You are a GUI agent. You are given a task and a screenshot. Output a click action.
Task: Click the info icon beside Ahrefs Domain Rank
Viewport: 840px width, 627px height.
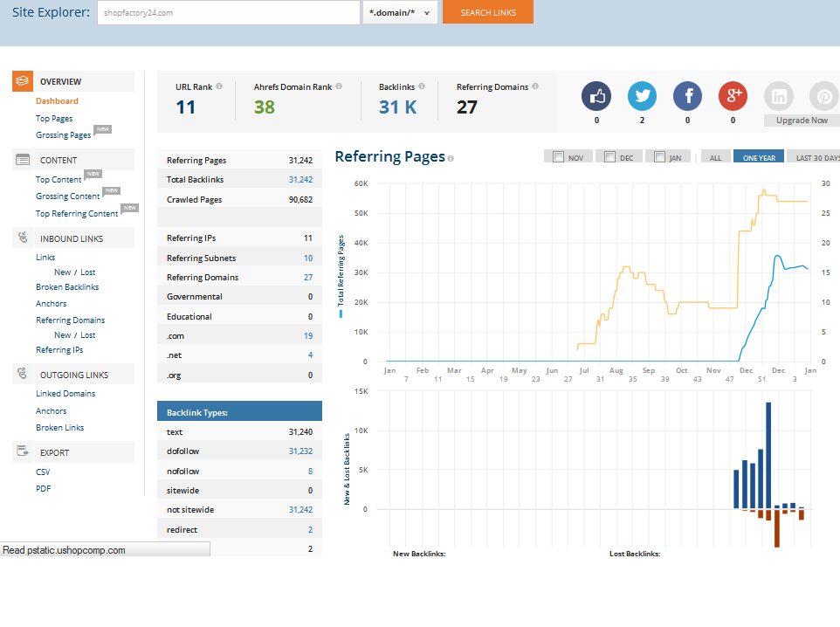339,86
